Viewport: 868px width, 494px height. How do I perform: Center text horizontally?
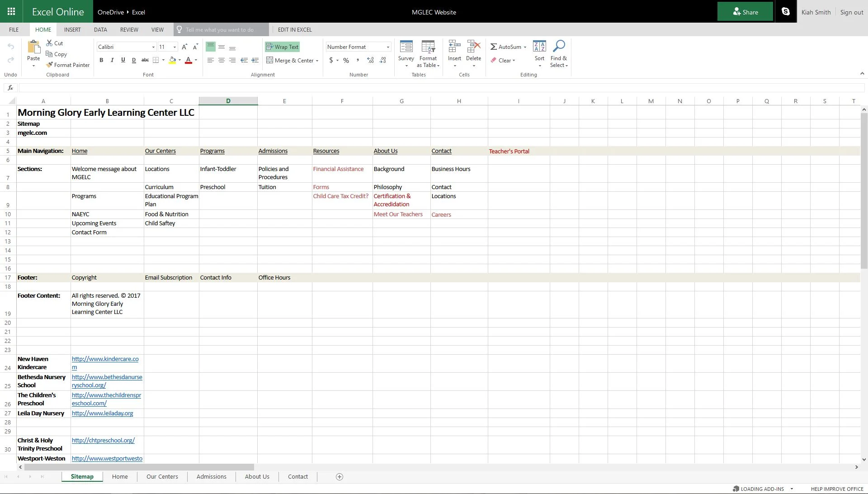tap(222, 60)
